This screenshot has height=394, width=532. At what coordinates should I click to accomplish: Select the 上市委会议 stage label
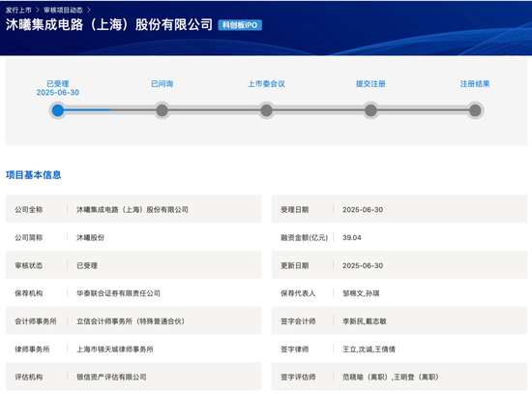pyautogui.click(x=267, y=83)
